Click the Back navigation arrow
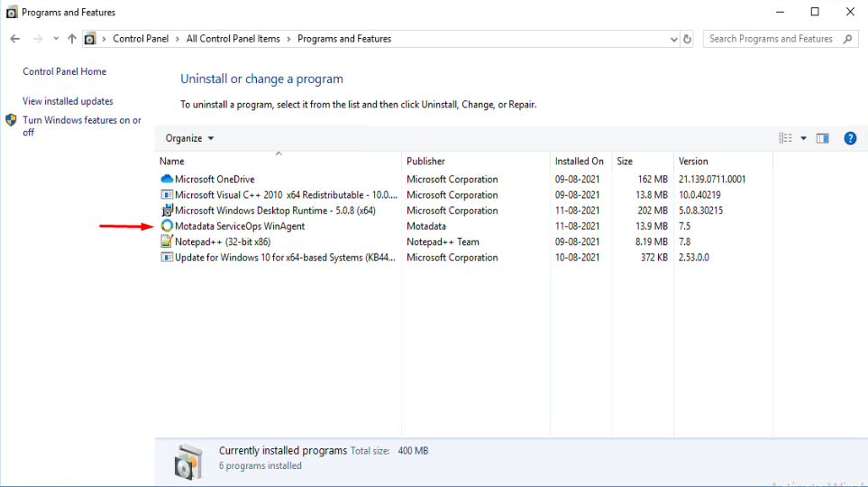868x487 pixels. [x=15, y=39]
